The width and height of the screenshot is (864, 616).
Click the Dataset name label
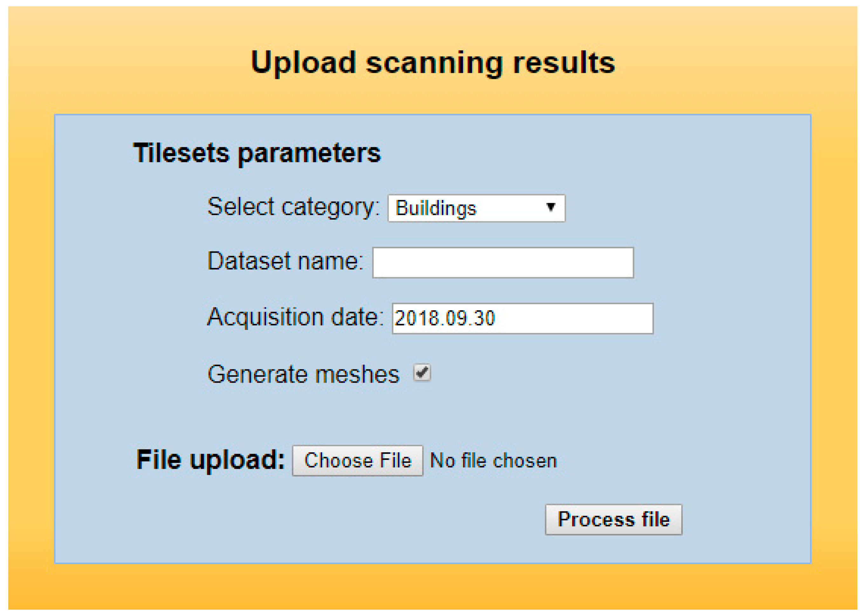tap(285, 261)
